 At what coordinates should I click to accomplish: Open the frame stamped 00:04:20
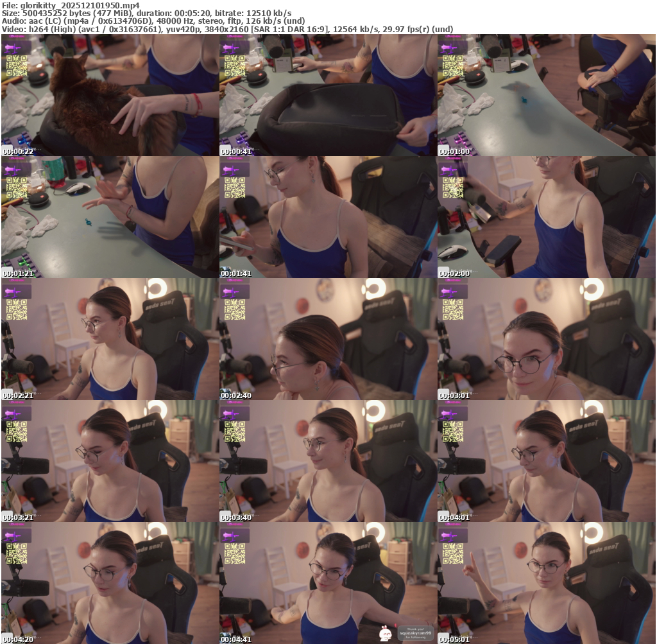coord(110,583)
